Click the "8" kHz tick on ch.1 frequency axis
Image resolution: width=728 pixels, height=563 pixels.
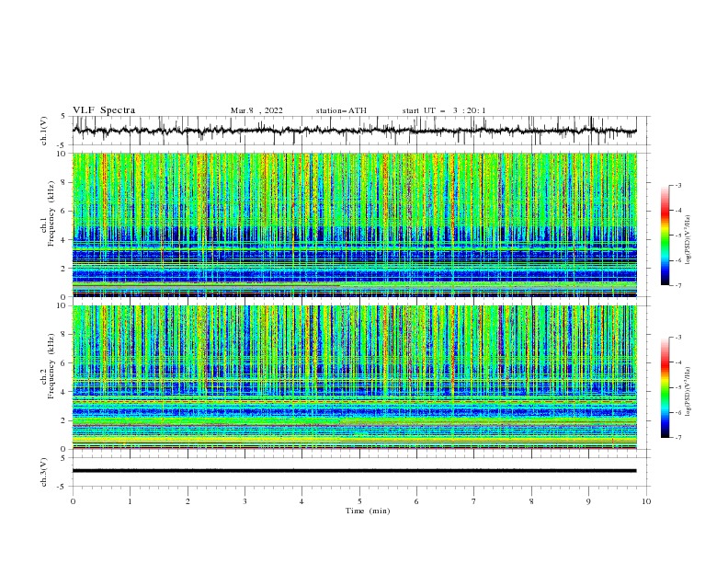pyautogui.click(x=64, y=182)
